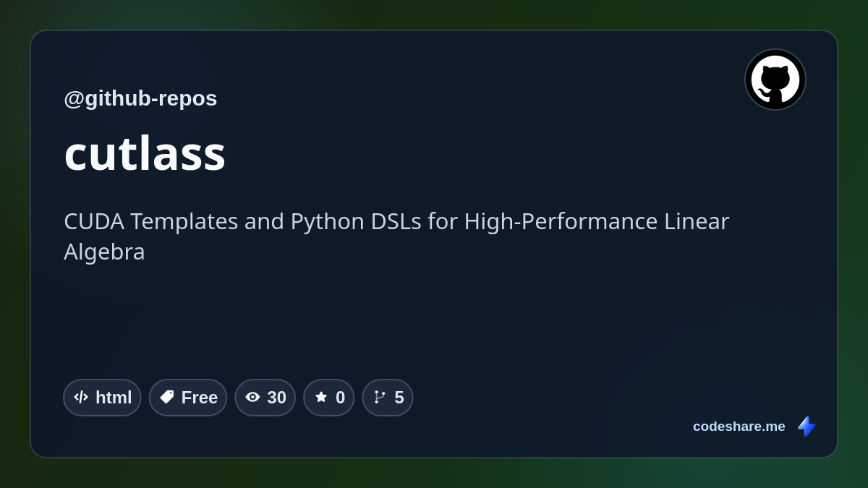The height and width of the screenshot is (488, 868).
Task: Click the eye views icon
Action: point(252,397)
